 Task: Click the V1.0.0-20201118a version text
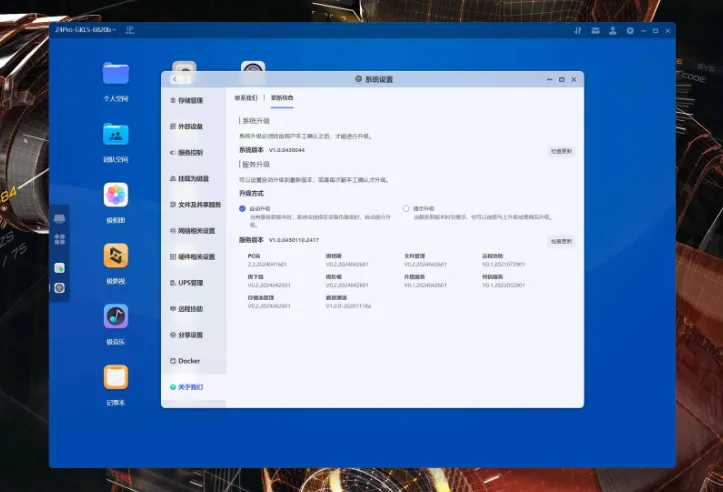(348, 306)
